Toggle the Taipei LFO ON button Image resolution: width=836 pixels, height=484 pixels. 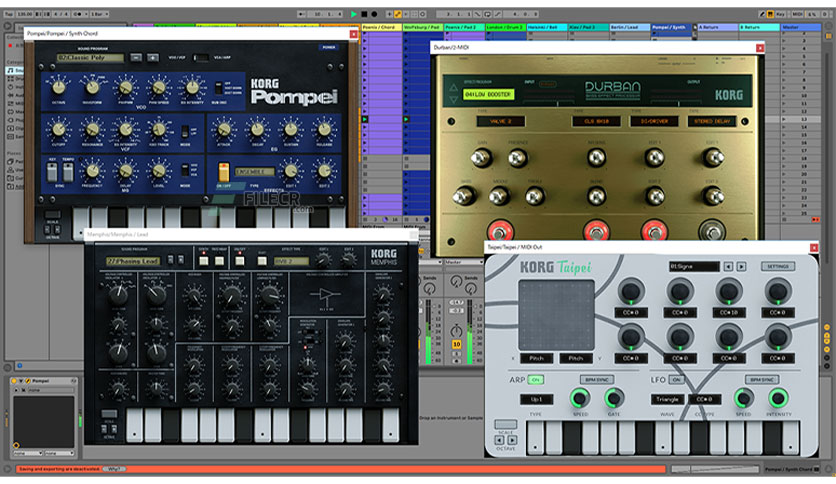[677, 380]
